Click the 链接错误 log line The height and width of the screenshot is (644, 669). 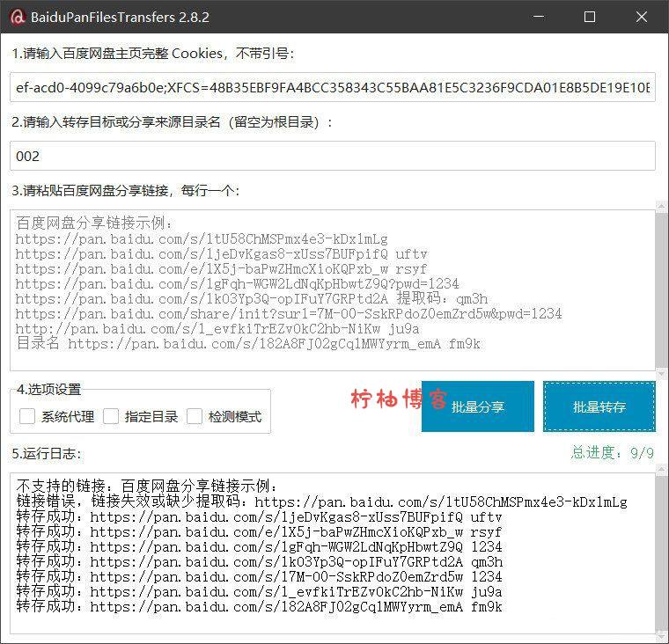coord(321,502)
